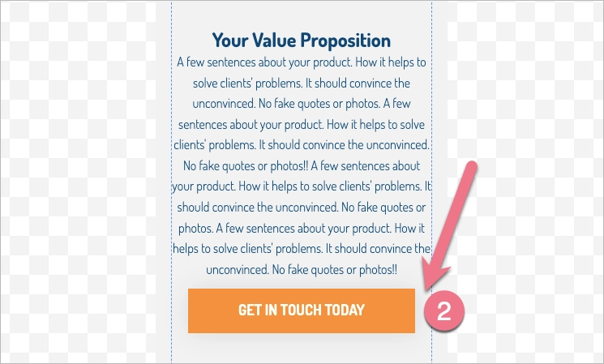This screenshot has height=364, width=604.
Task: Click the word "Your" in the heading
Action: (229, 41)
